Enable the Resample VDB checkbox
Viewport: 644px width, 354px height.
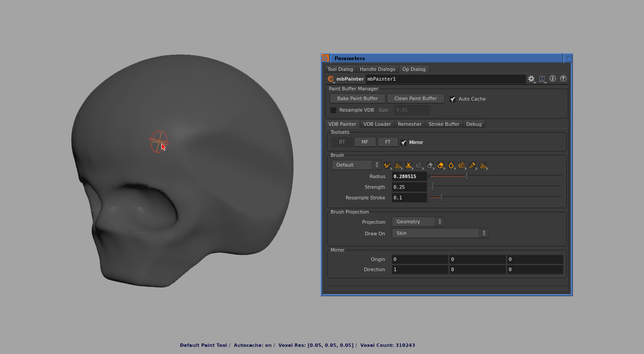click(333, 110)
